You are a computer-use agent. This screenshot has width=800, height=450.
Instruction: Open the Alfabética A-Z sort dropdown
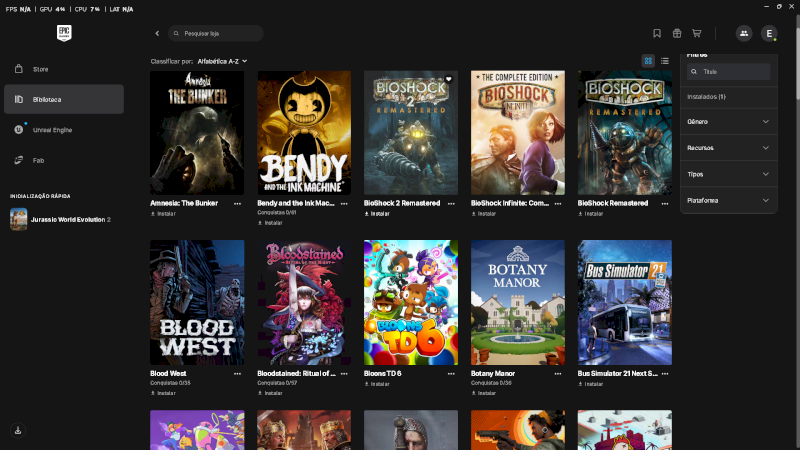(222, 61)
